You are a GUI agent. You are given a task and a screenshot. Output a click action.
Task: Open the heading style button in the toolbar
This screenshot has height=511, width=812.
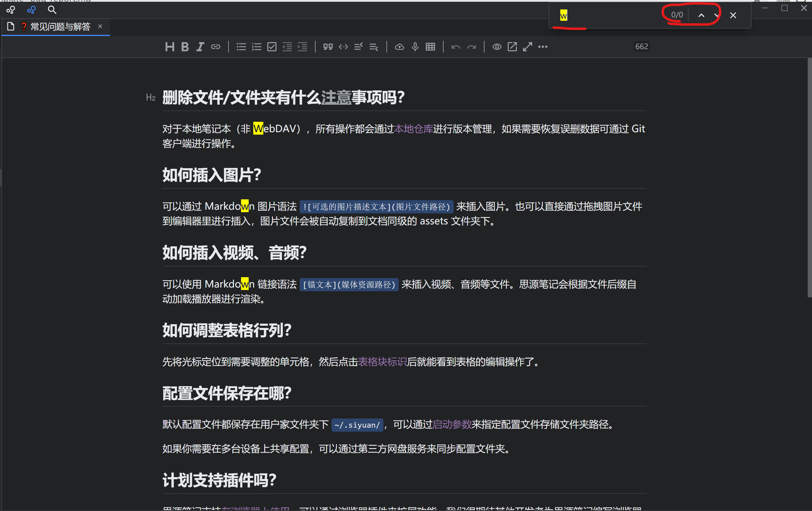point(170,47)
